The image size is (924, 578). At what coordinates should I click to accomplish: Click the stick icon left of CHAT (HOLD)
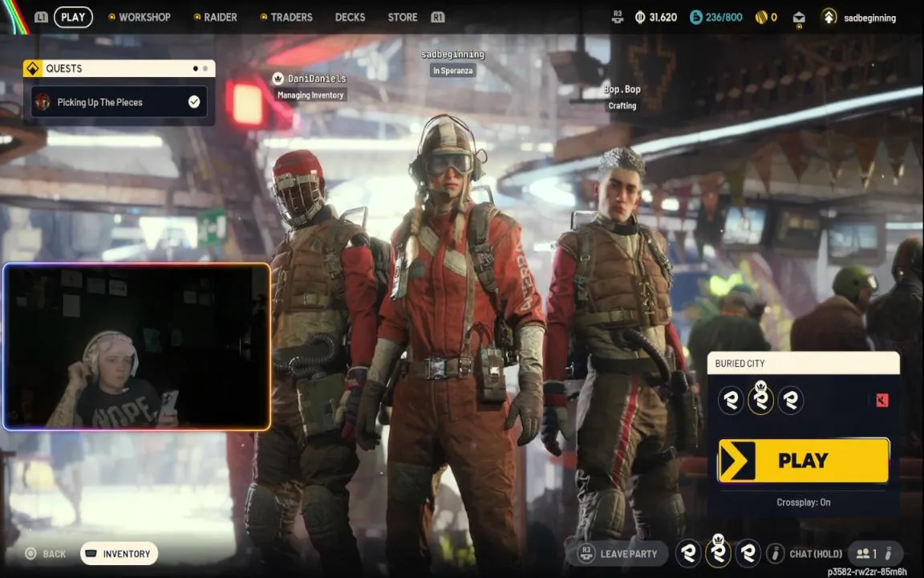click(x=775, y=553)
